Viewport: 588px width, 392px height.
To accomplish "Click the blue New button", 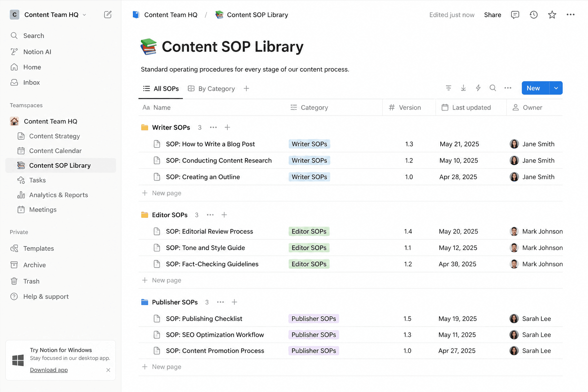I will pos(535,88).
